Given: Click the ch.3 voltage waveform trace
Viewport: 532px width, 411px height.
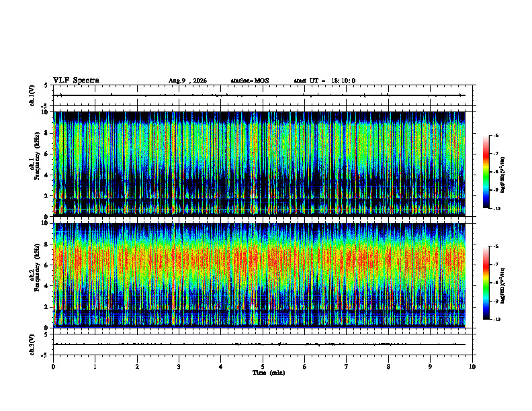Looking at the screenshot, I should pyautogui.click(x=259, y=345).
